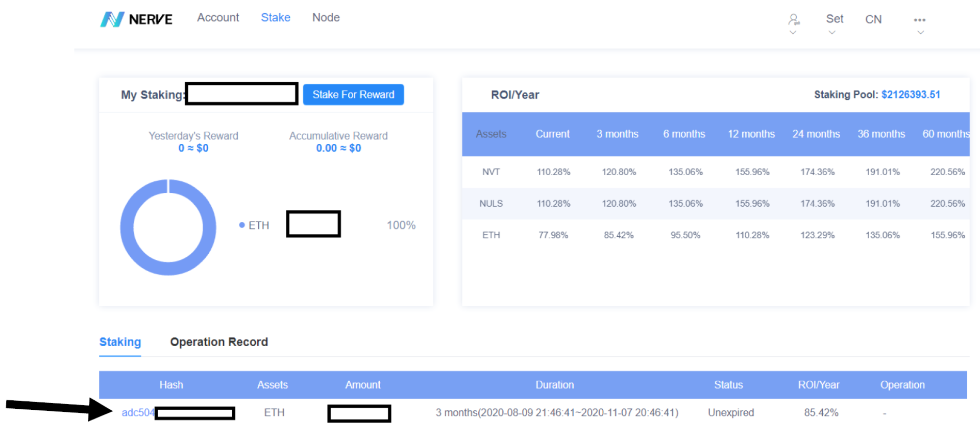This screenshot has width=980, height=440.
Task: Click the 36 months column header
Action: 881,134
